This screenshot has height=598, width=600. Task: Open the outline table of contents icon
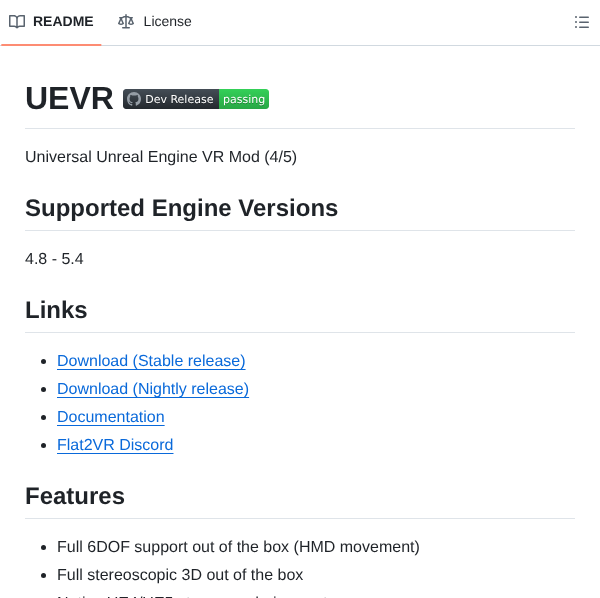(x=582, y=22)
